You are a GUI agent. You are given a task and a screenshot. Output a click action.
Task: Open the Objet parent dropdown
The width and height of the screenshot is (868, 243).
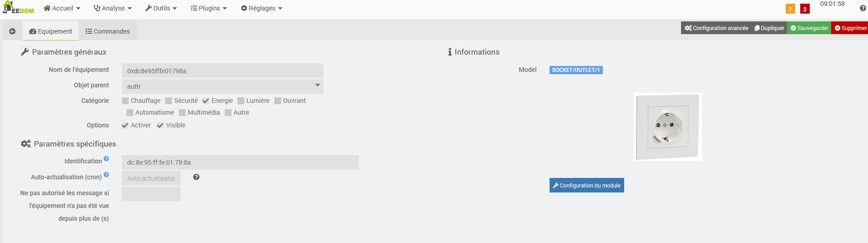(x=222, y=86)
